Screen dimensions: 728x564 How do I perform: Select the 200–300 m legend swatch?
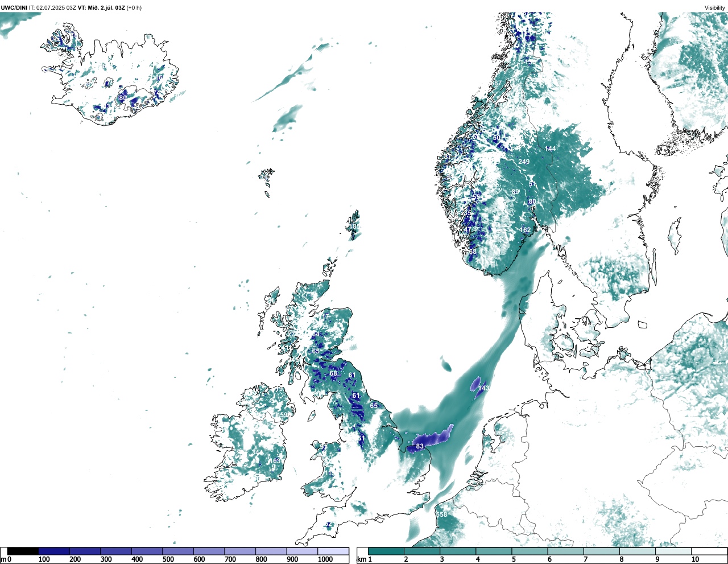point(85,551)
